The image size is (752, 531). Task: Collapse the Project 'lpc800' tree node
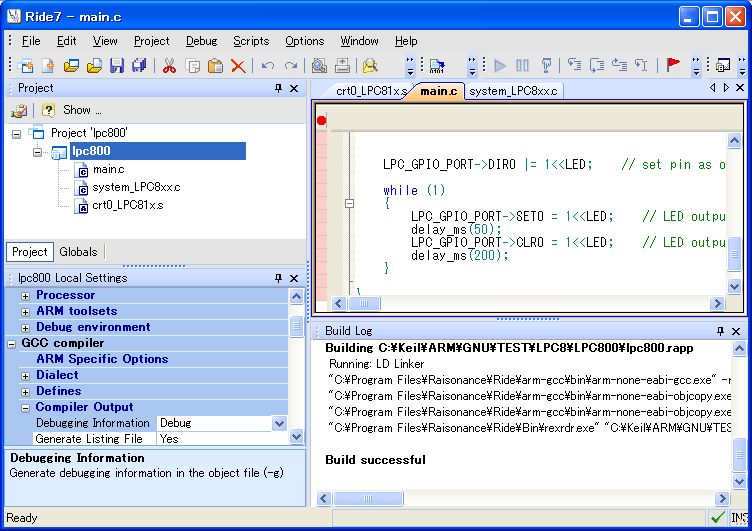[16, 134]
